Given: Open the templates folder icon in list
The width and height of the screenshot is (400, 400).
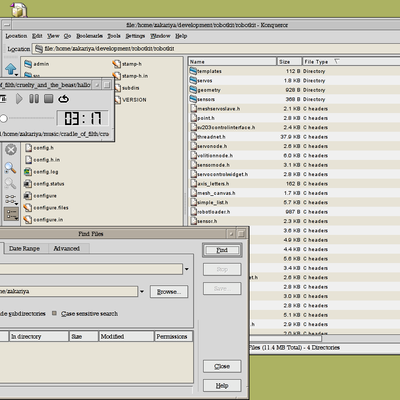Looking at the screenshot, I should pyautogui.click(x=193, y=71).
